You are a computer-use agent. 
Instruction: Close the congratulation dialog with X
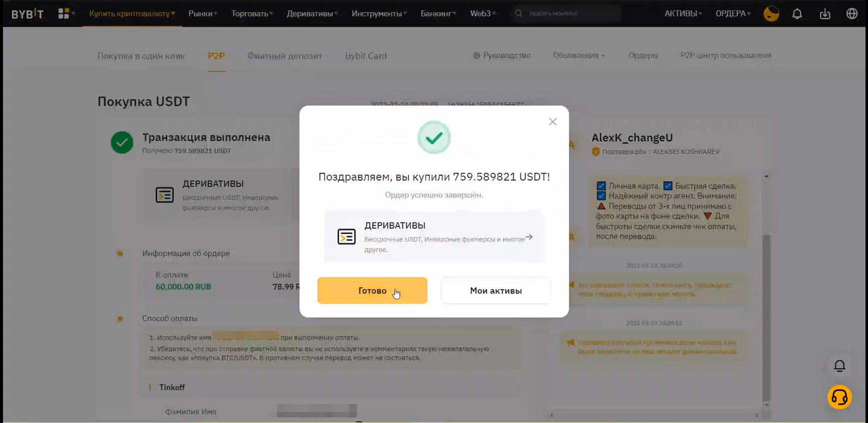[553, 122]
